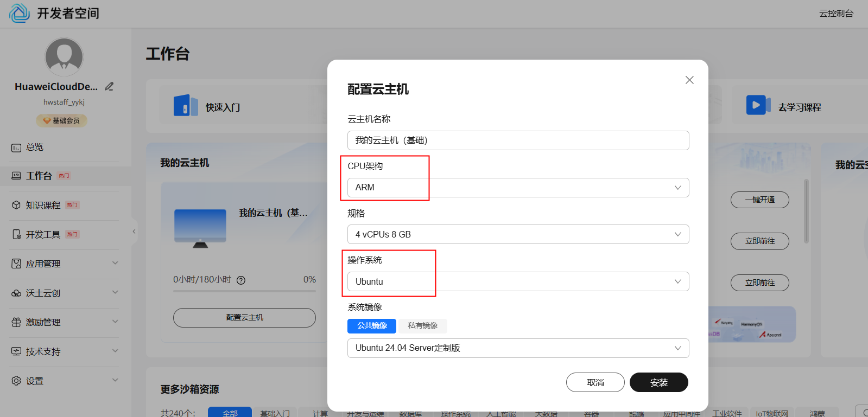Click the 我的云主机 (基... host title
Screen dimensions: 868x417
274,213
